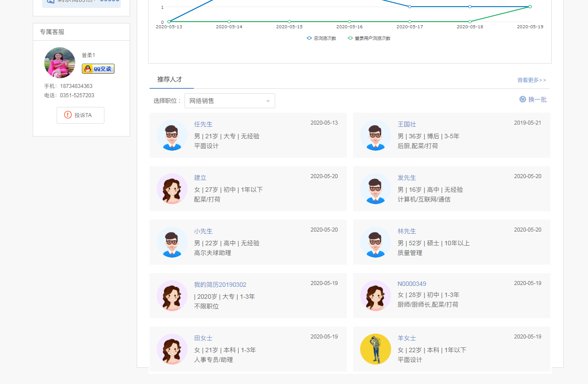Click 厨师/厨师长,配菜/打荷 text under N0000349

point(428,304)
